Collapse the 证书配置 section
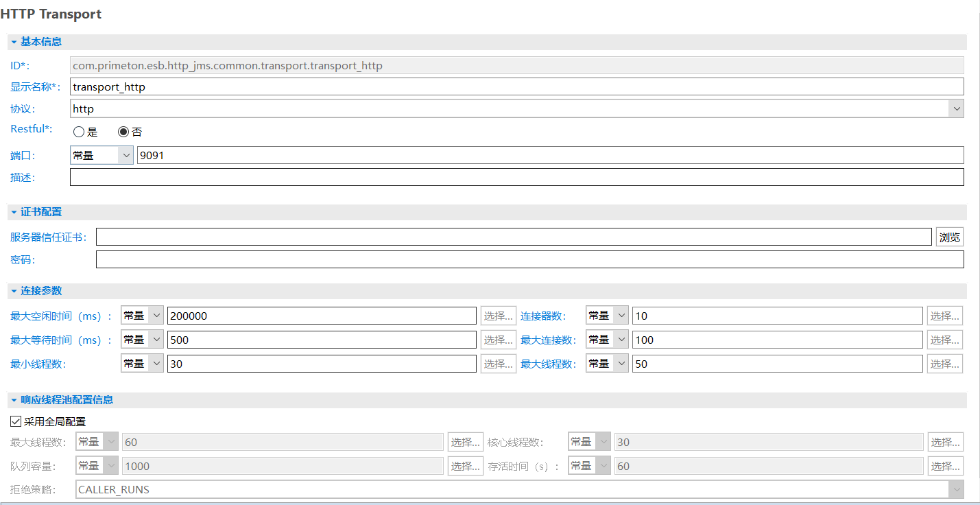Viewport: 980px width, 505px height. coord(14,212)
